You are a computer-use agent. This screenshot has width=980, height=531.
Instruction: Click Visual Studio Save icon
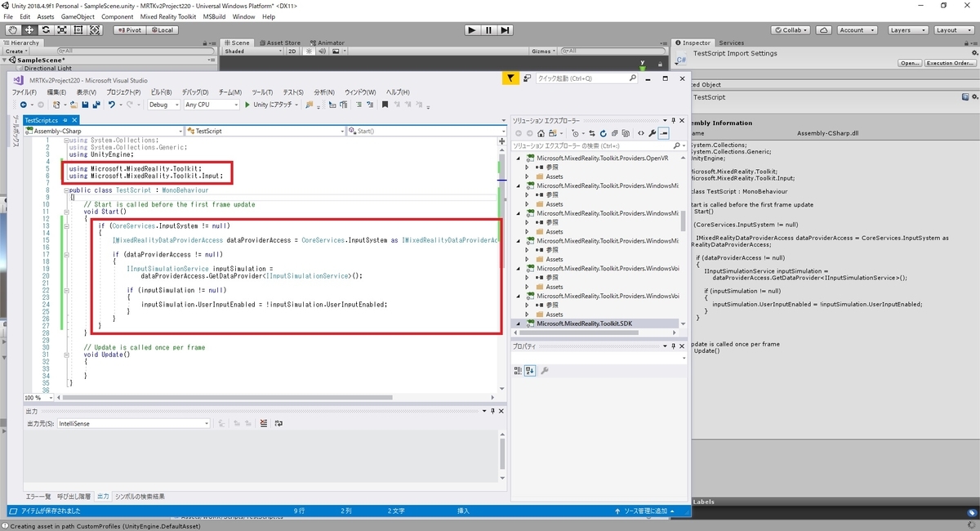click(x=85, y=105)
